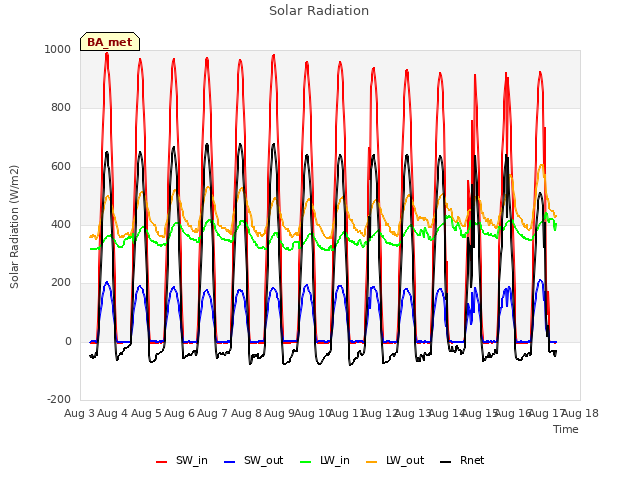Click the 600 y-axis tick label
Screen dimensions: 640x480
pyautogui.click(x=61, y=167)
